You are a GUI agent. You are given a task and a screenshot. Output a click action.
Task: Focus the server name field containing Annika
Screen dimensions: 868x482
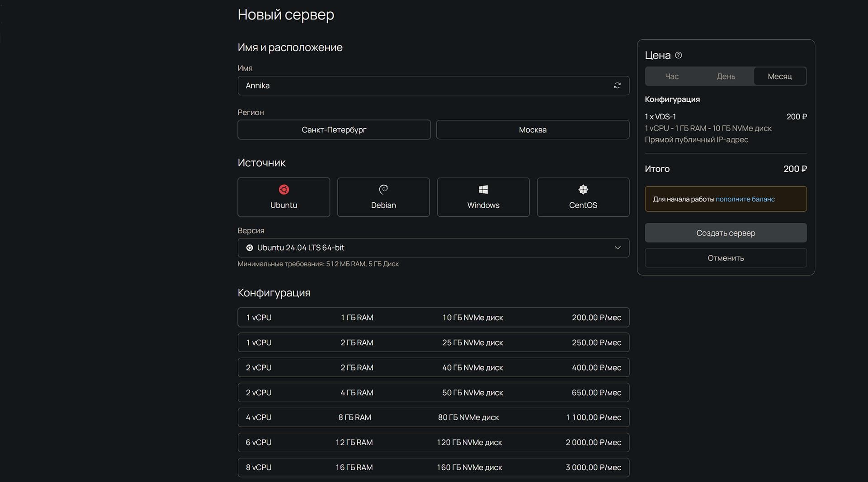[434, 85]
